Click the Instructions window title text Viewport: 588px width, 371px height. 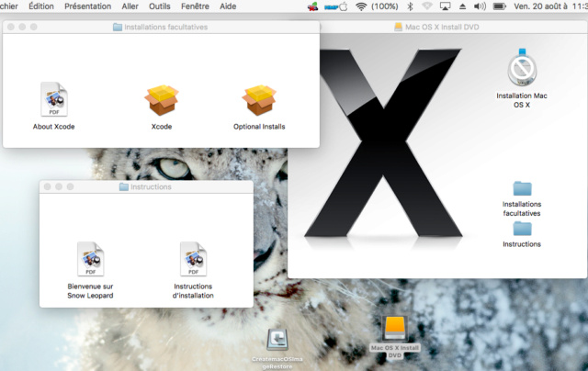pos(151,186)
